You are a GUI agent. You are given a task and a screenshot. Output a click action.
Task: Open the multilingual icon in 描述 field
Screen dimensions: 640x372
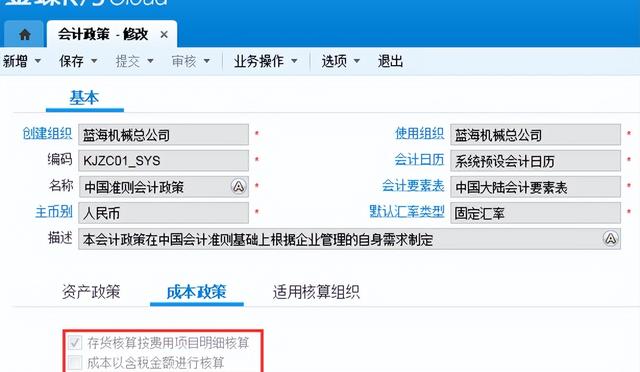(x=610, y=238)
